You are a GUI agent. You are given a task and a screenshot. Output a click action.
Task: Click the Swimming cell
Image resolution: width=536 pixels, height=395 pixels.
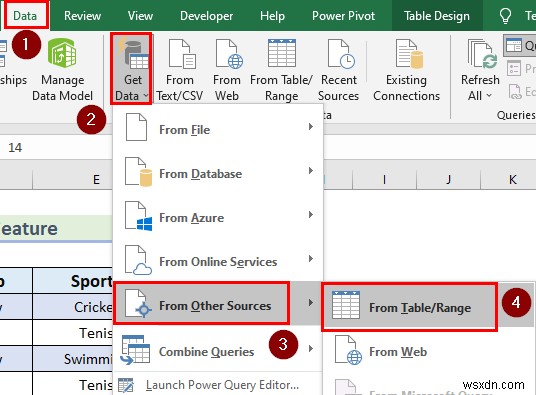[72, 358]
